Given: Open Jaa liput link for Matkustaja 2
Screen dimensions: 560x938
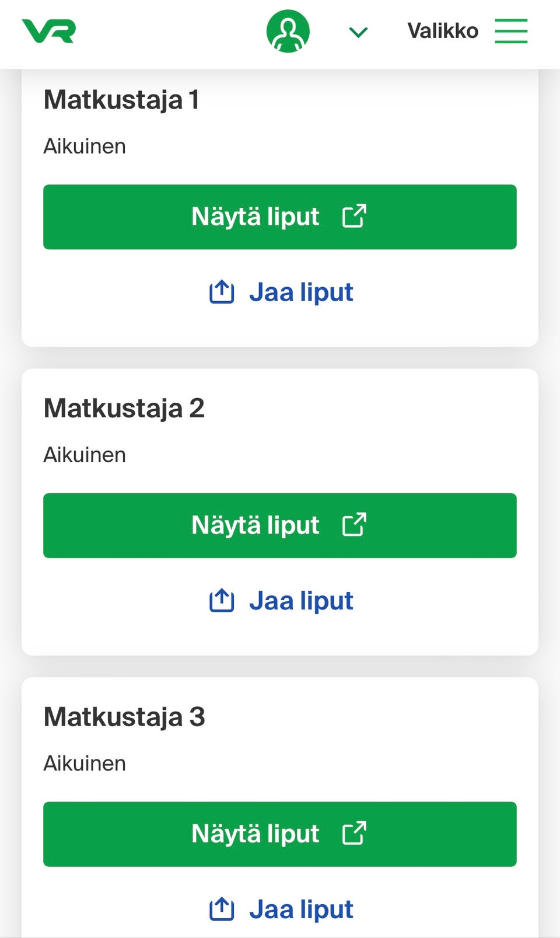Looking at the screenshot, I should click(301, 601).
